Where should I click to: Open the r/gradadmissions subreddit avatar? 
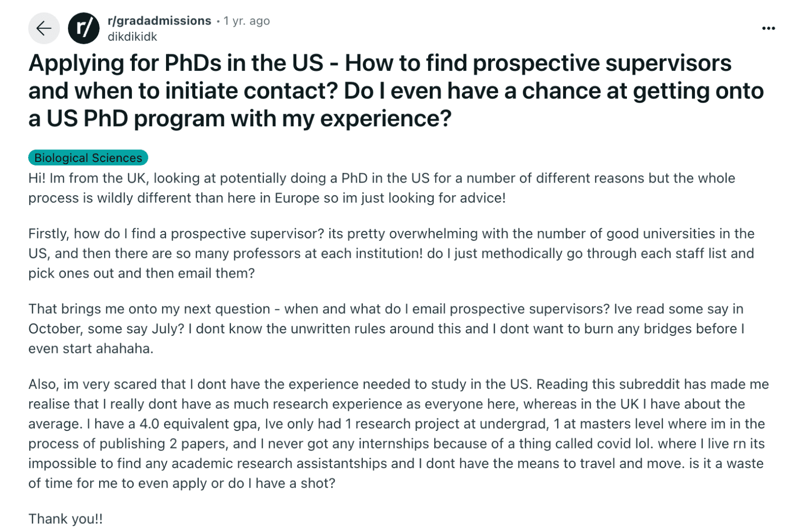[x=84, y=28]
